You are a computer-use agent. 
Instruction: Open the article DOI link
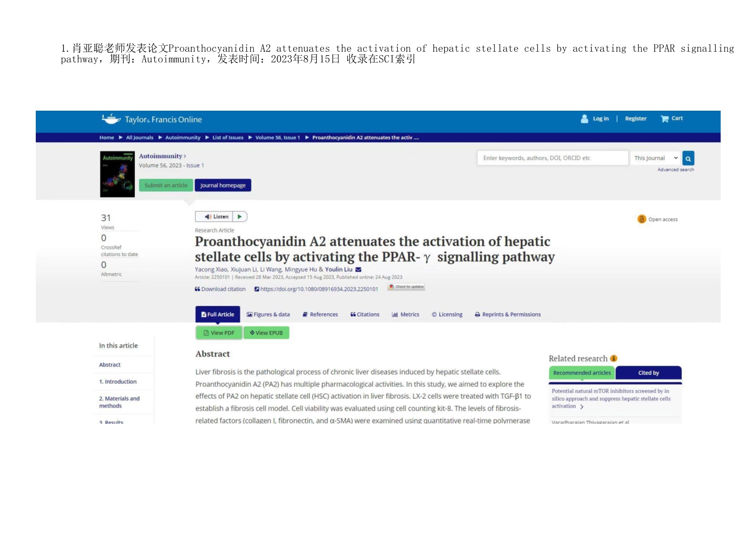[319, 289]
